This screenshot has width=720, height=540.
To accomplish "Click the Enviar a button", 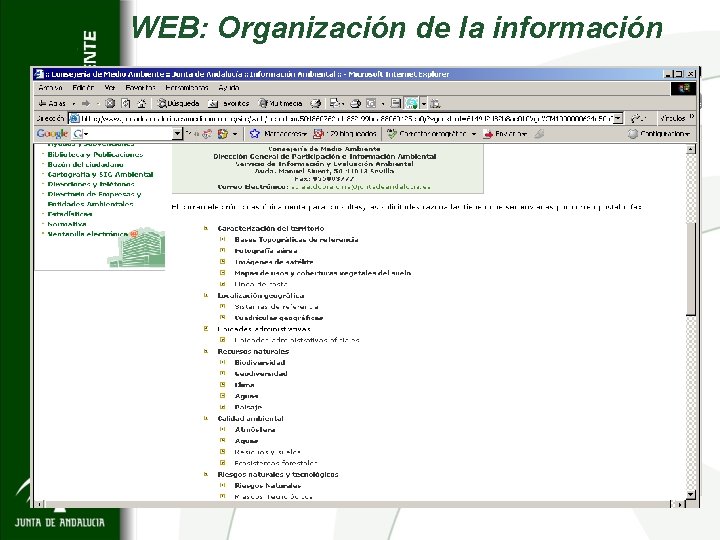I will pos(504,134).
